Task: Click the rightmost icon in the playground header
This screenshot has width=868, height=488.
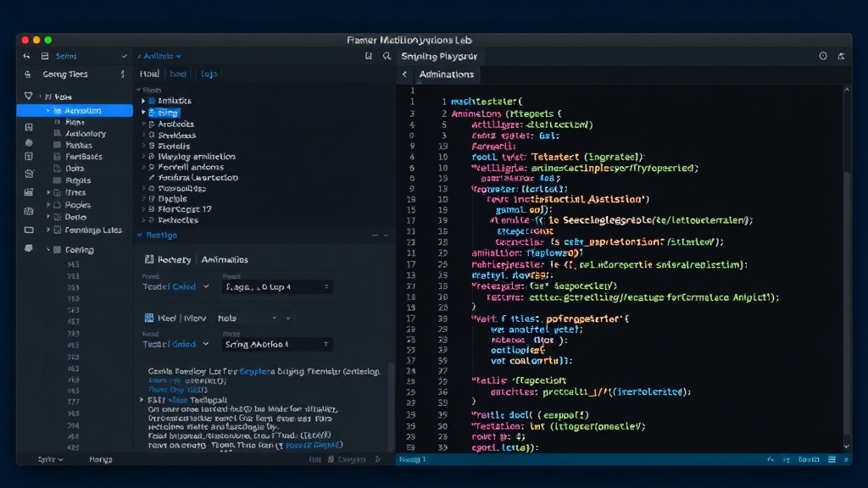Action: pyautogui.click(x=842, y=56)
